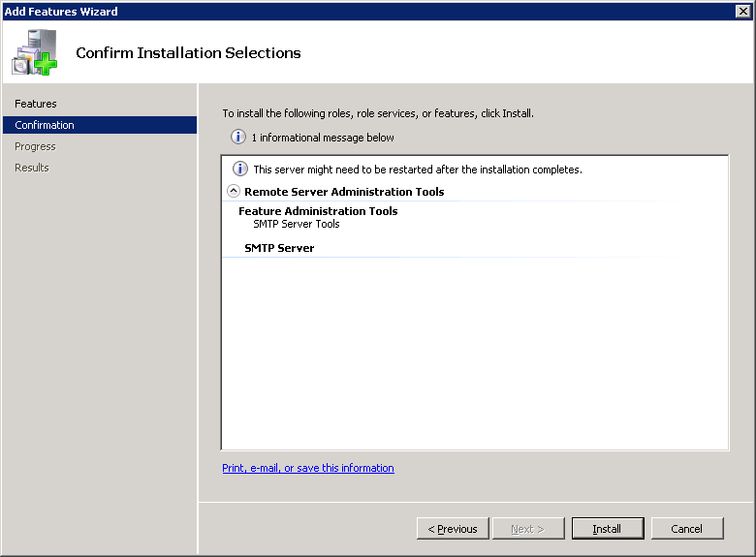Viewport: 756px width, 557px height.
Task: Collapse the Remote Server Administration Tools section
Action: pos(233,192)
